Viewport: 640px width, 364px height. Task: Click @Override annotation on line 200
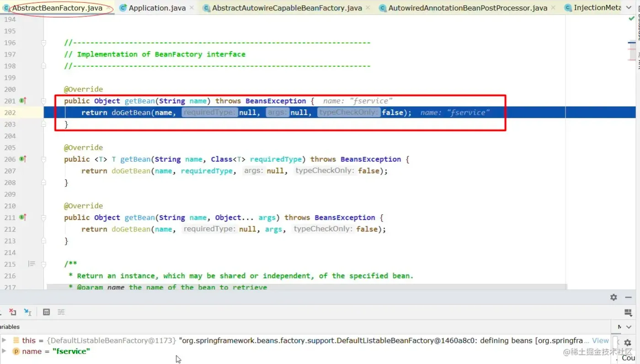click(83, 89)
